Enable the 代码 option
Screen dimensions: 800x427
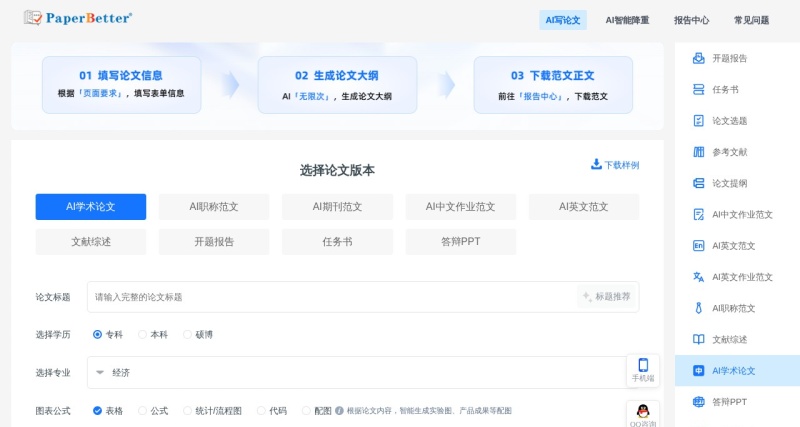coord(261,411)
